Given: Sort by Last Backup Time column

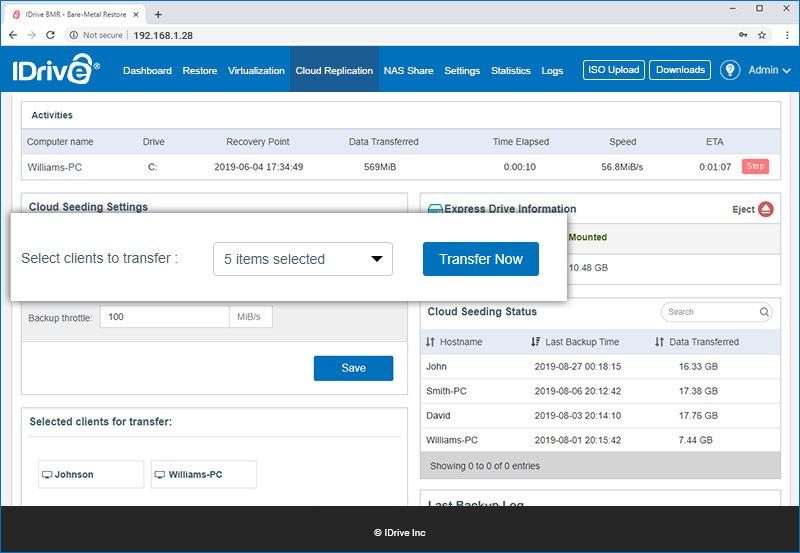Looking at the screenshot, I should pyautogui.click(x=535, y=342).
